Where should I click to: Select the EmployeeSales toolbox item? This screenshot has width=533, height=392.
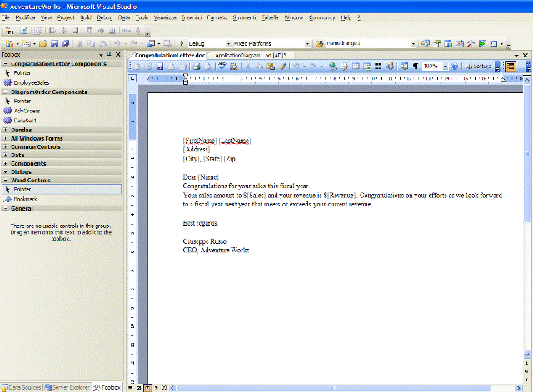pyautogui.click(x=32, y=82)
